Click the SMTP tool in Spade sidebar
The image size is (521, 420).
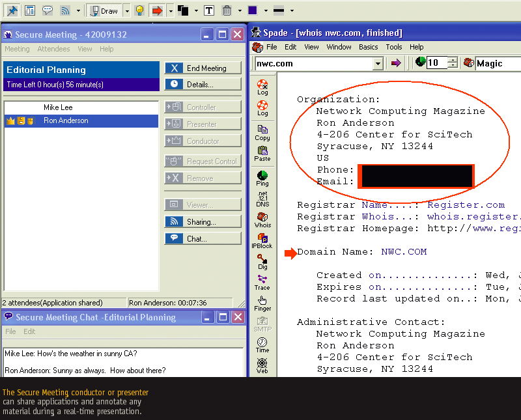[262, 325]
